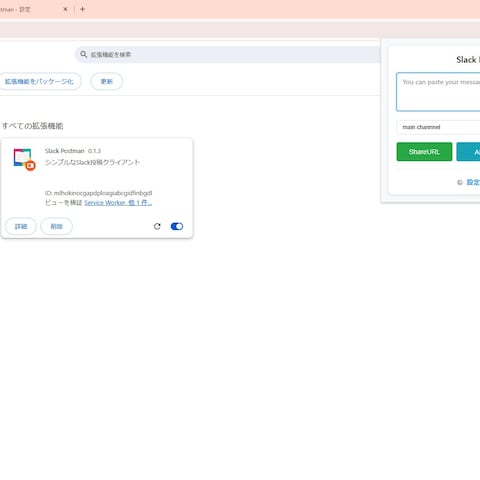
Task: Click the pack extension button
Action: point(39,81)
